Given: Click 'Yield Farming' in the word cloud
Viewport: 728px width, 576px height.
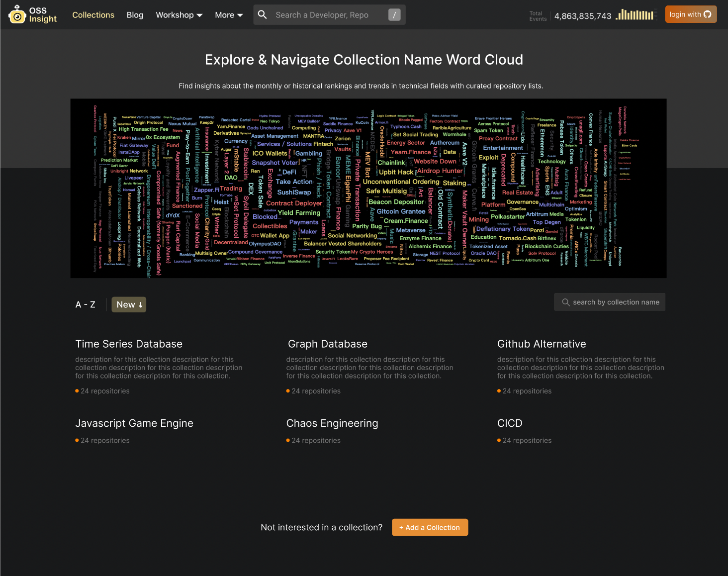Looking at the screenshot, I should pos(299,212).
